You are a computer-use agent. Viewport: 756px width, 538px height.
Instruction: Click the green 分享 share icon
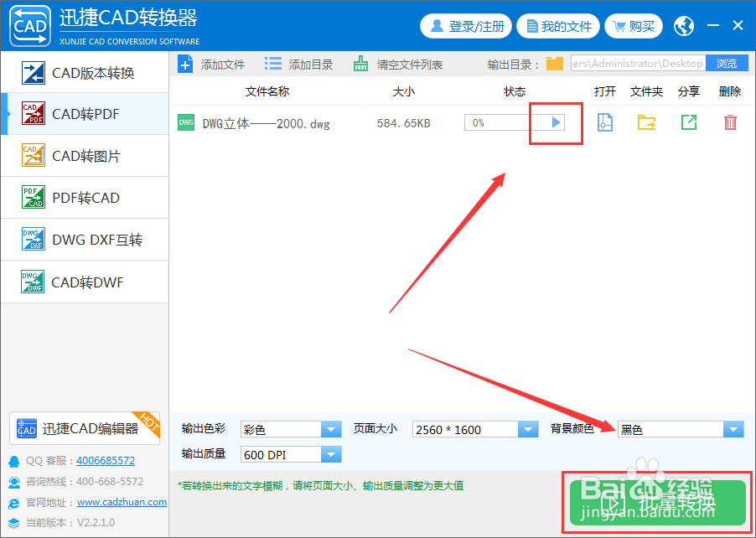point(687,122)
